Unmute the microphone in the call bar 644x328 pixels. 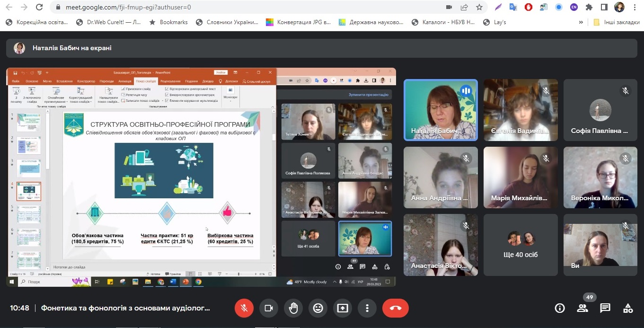tap(244, 308)
